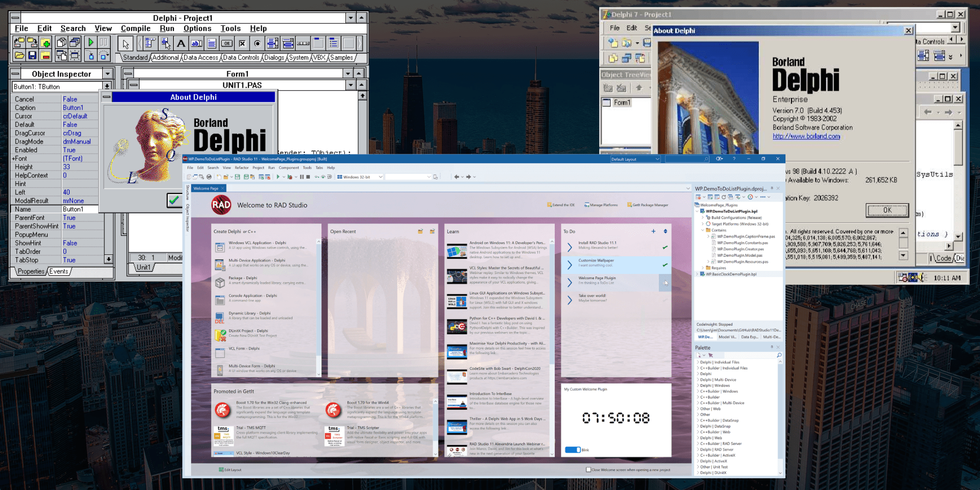Switch to the Data Access palette tab
Viewport: 980px width, 490px height.
click(x=201, y=57)
